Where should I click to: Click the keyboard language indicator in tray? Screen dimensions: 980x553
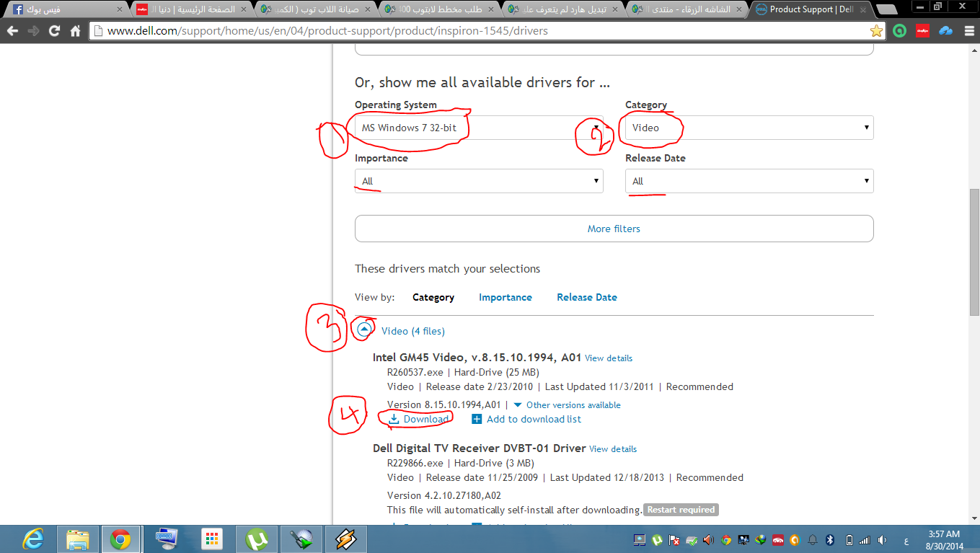pos(906,540)
